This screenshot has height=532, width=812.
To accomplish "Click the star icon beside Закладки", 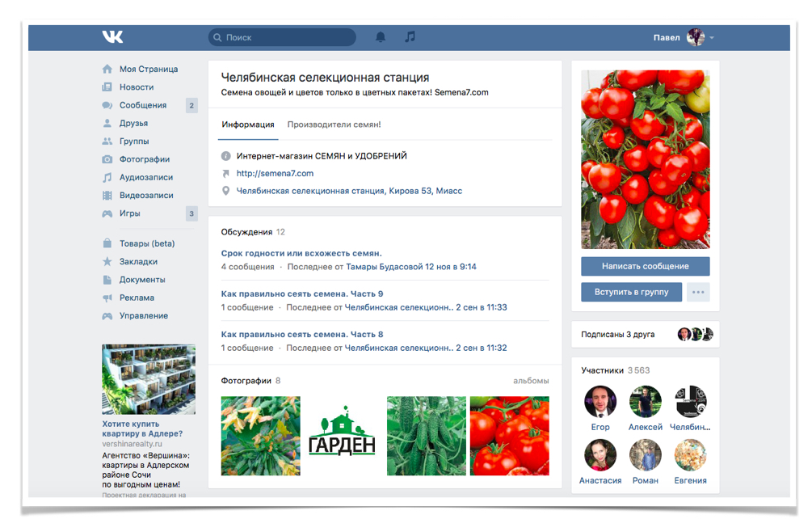I will (x=107, y=261).
